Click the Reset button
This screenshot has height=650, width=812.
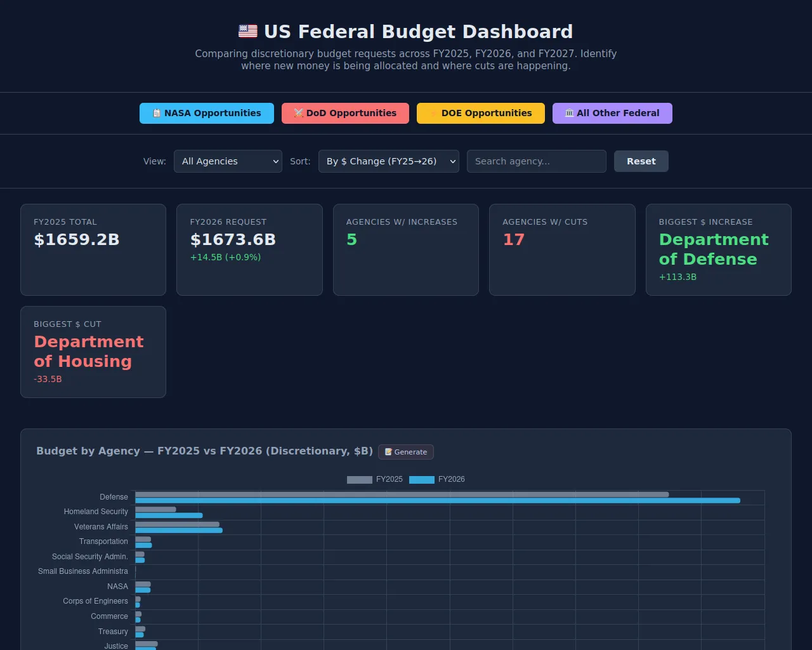pyautogui.click(x=641, y=161)
